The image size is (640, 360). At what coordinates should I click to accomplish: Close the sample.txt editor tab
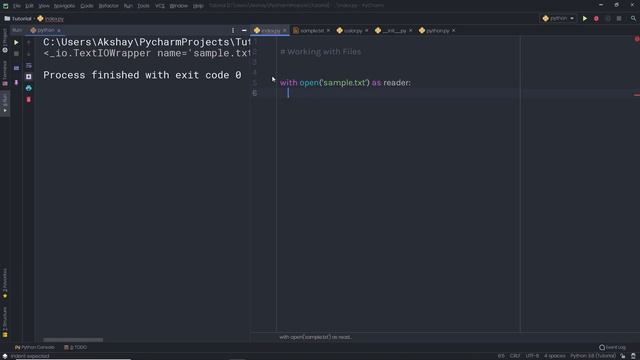(x=328, y=31)
